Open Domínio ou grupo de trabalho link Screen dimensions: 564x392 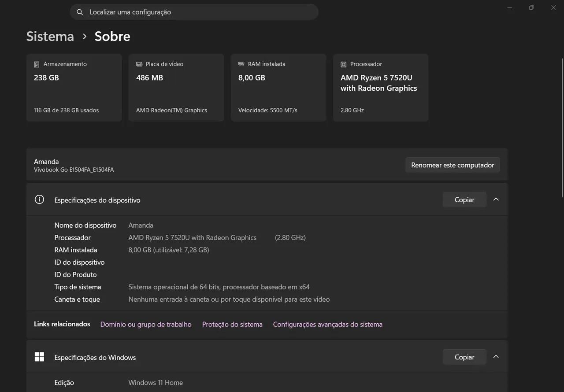(146, 324)
